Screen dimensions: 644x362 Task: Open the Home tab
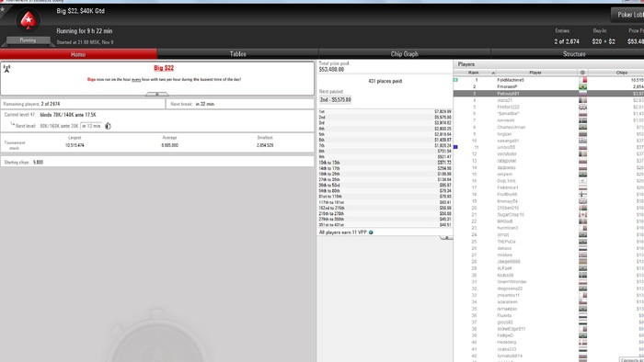tap(78, 54)
